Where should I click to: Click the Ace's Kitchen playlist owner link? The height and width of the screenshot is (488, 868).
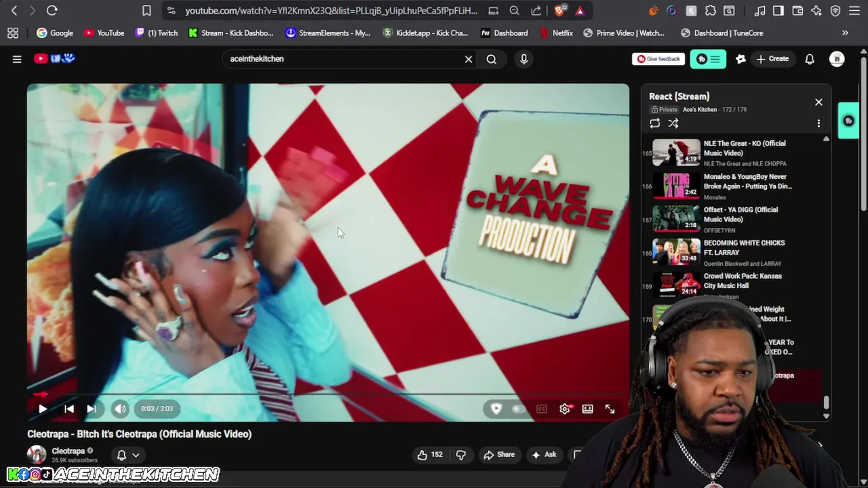[x=699, y=110]
